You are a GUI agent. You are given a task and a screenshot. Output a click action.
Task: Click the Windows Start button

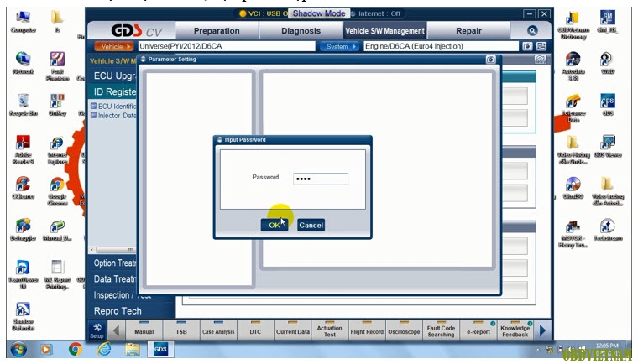pos(18,349)
